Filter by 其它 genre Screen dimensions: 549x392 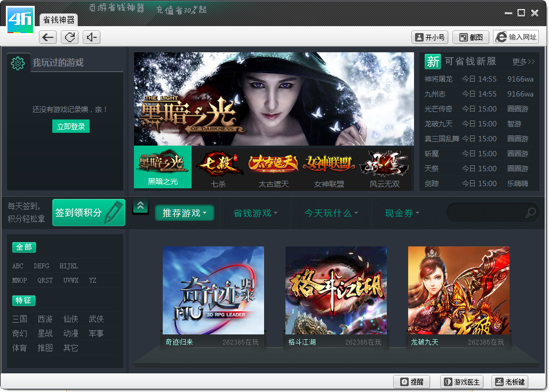click(x=71, y=348)
